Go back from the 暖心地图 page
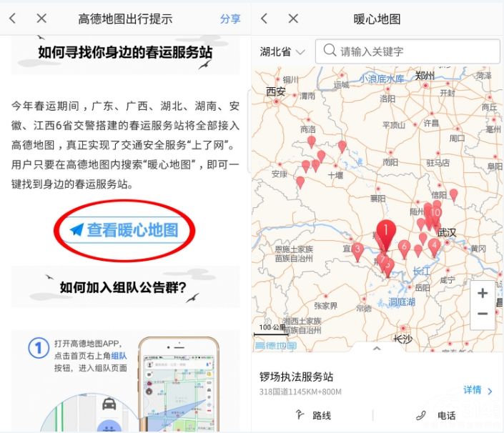 tap(264, 19)
